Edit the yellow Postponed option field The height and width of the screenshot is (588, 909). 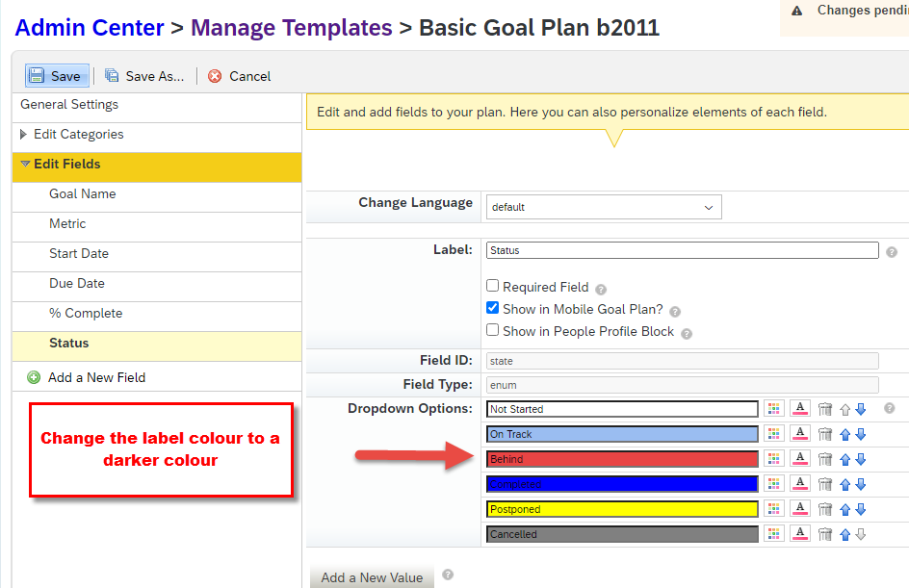622,509
